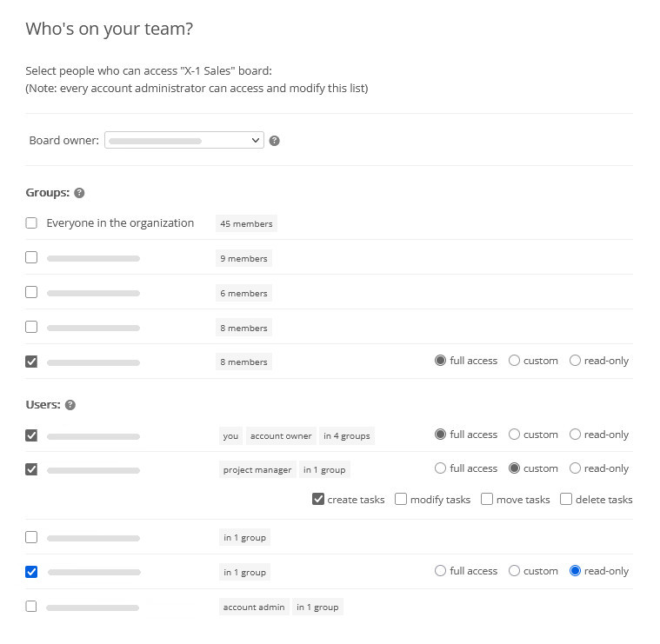The height and width of the screenshot is (644, 660).
Task: Set project manager to full access
Action: (x=440, y=468)
